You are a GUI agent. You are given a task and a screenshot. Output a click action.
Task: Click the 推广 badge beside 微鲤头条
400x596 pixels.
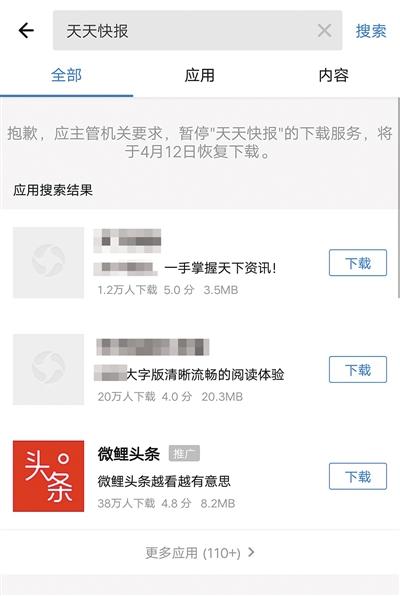point(184,453)
